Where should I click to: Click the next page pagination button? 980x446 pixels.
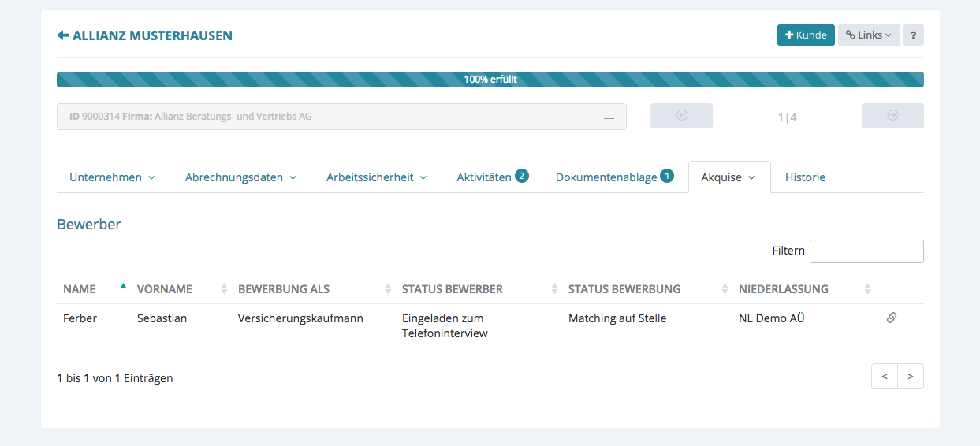coord(910,377)
